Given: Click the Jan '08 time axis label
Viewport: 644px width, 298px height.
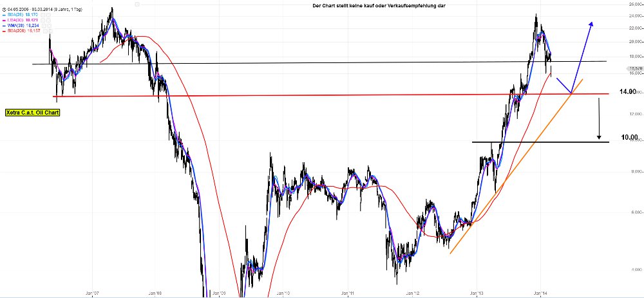Looking at the screenshot, I should 156,293.
